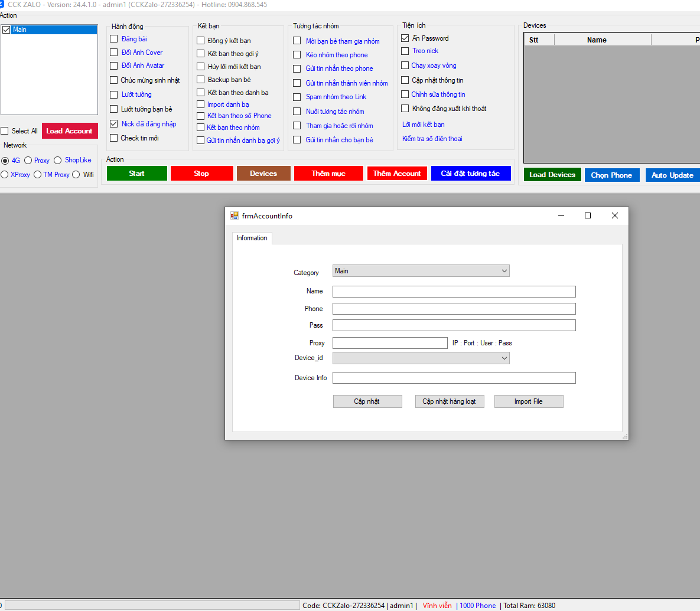Image resolution: width=700 pixels, height=611 pixels.
Task: Click the Device Info text field
Action: coord(454,378)
